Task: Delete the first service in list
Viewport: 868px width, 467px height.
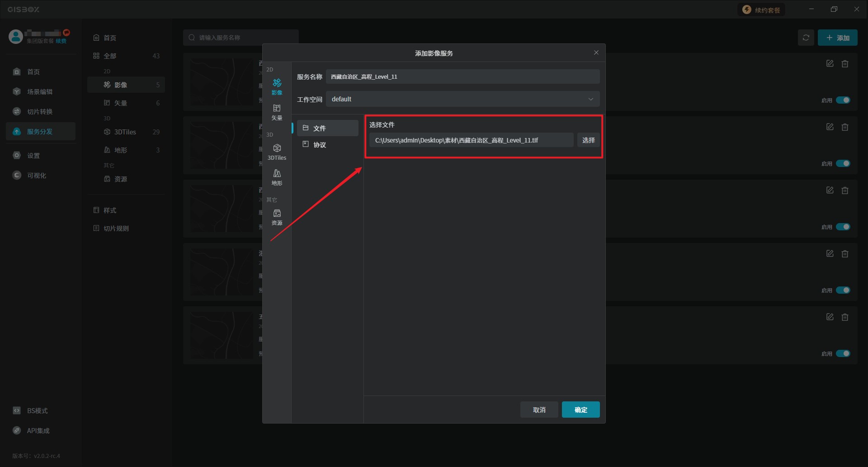Action: [844, 64]
